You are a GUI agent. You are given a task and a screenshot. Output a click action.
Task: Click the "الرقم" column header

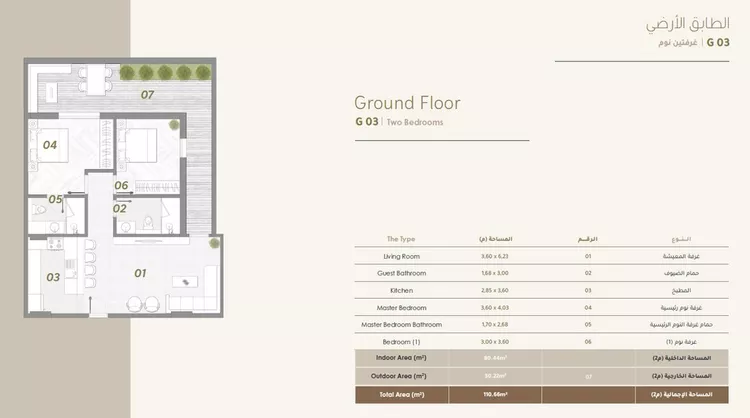[588, 239]
